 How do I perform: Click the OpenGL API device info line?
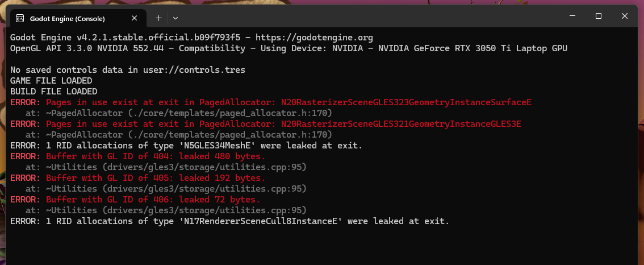[x=288, y=48]
